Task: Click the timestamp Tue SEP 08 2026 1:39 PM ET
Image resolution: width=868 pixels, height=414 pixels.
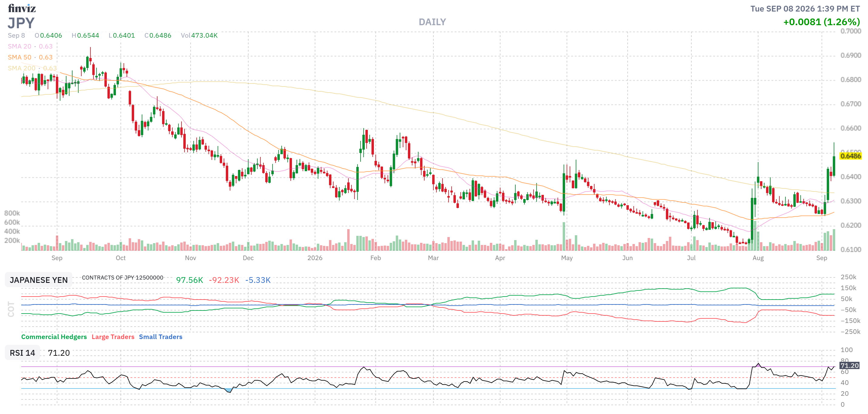Action: 805,9
